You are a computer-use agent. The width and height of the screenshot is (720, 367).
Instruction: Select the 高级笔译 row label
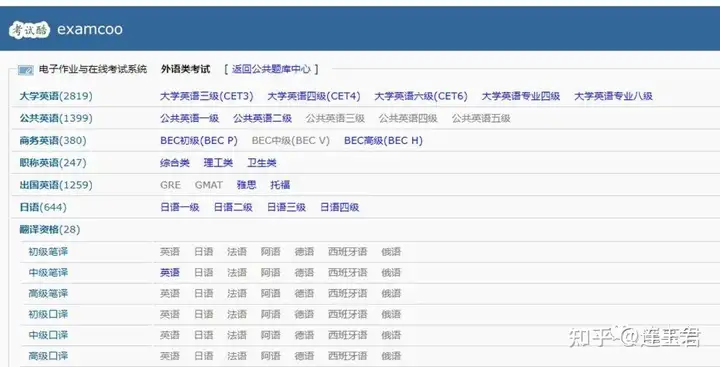pos(48,293)
